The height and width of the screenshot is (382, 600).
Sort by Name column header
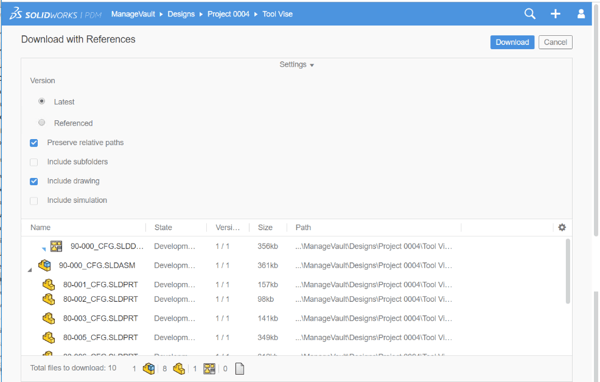click(40, 227)
